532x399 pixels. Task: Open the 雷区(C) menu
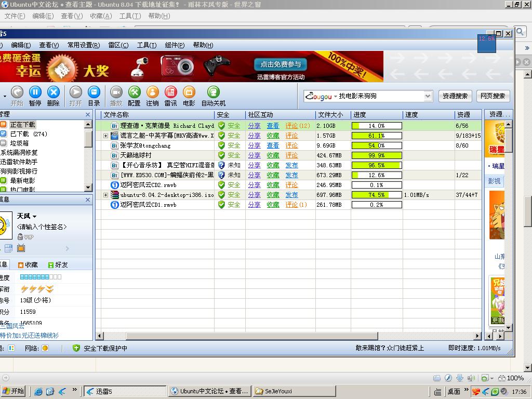coord(118,45)
